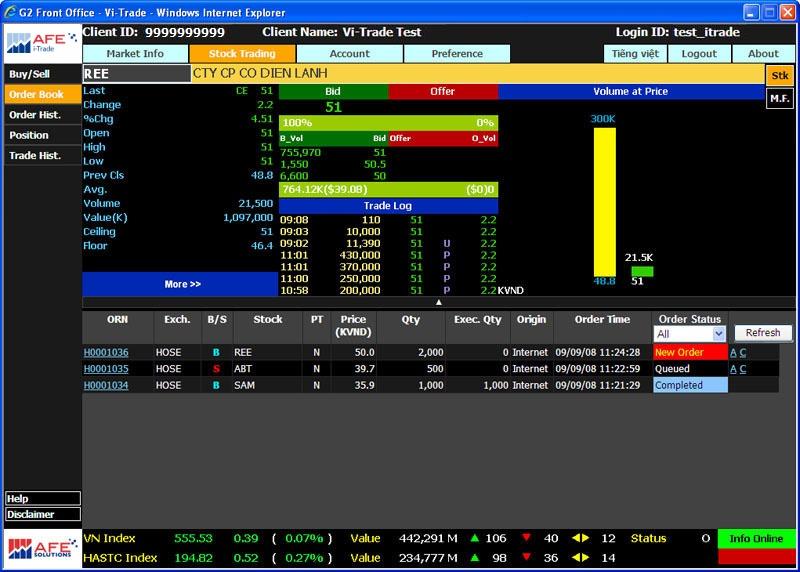Open Position in sidebar
This screenshot has width=800, height=572.
coord(43,135)
